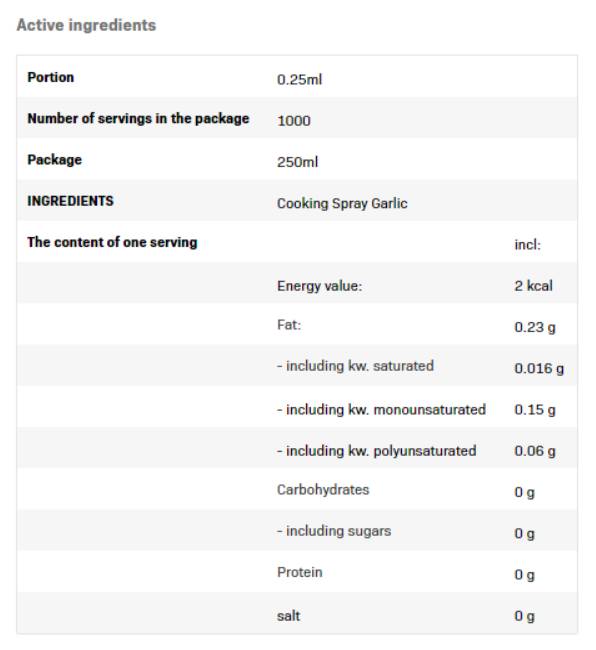The width and height of the screenshot is (596, 650).
Task: Click the Carbohydrates row label
Action: click(x=323, y=490)
